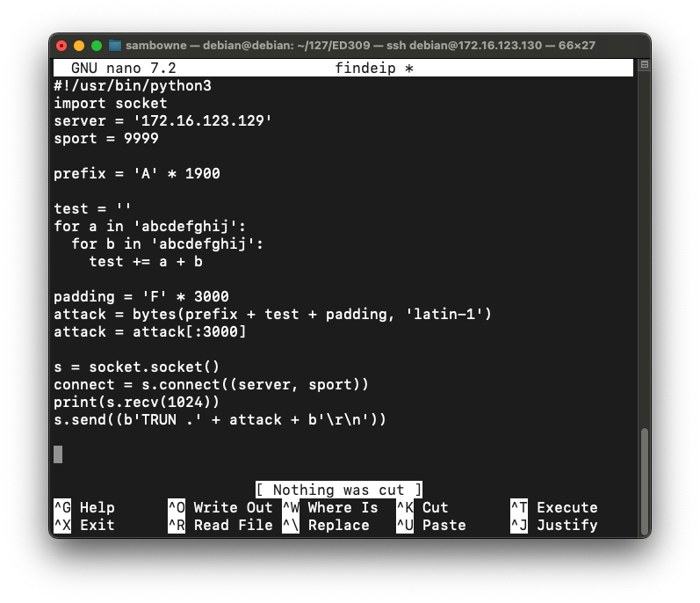Image resolution: width=700 pixels, height=603 pixels.
Task: Click the terminal vertical scrollbar thumb
Action: 644,482
